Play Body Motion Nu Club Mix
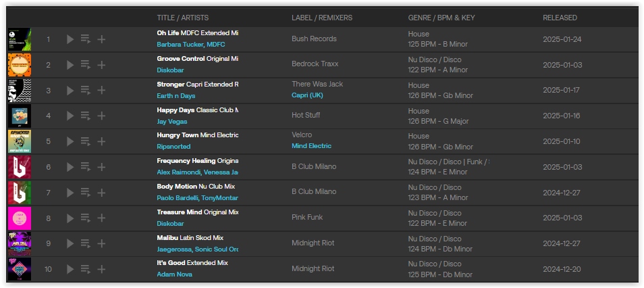Viewport: 644px width, 288px height. pos(70,192)
